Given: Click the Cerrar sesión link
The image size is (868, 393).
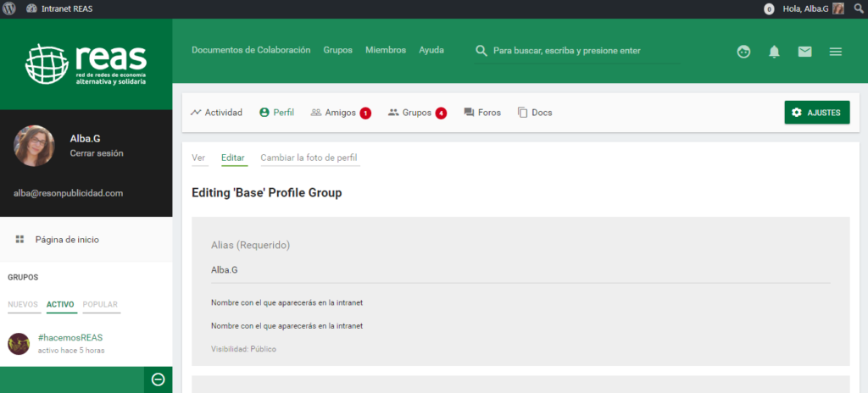Looking at the screenshot, I should (x=97, y=153).
